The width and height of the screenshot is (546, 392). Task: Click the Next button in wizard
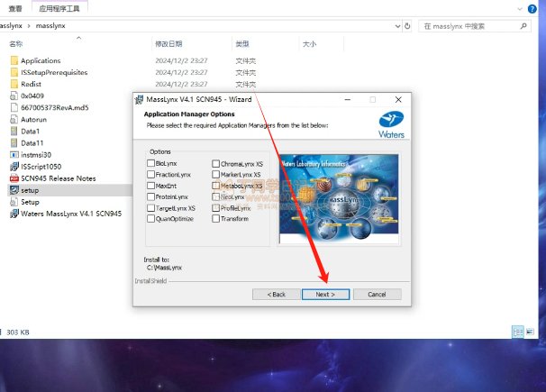(x=325, y=294)
